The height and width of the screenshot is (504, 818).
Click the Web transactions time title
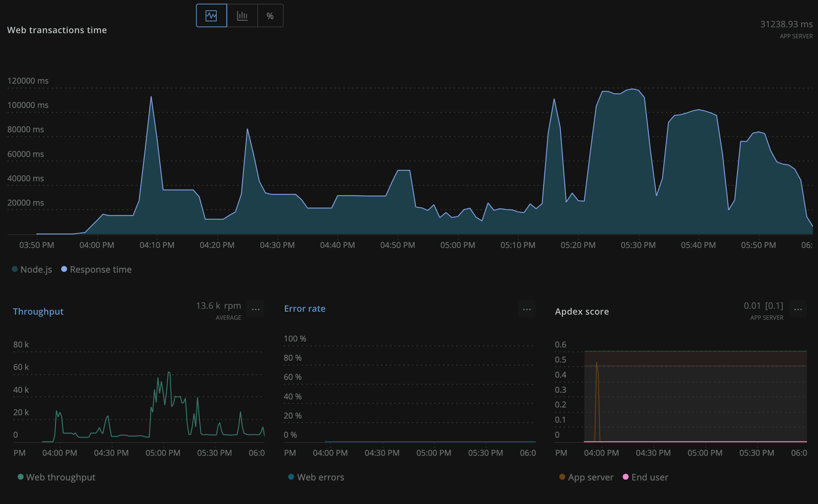[57, 30]
